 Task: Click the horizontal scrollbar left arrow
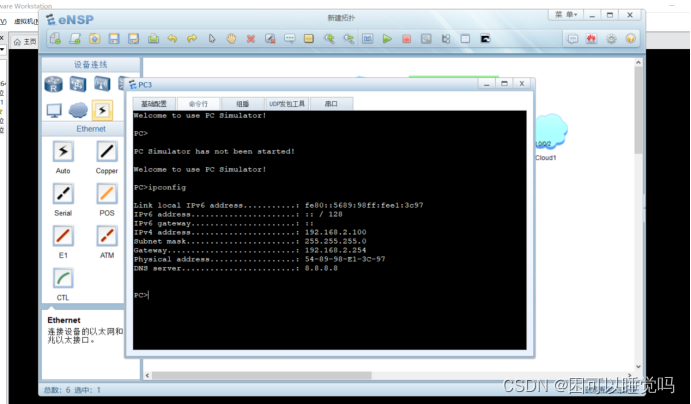(148, 375)
